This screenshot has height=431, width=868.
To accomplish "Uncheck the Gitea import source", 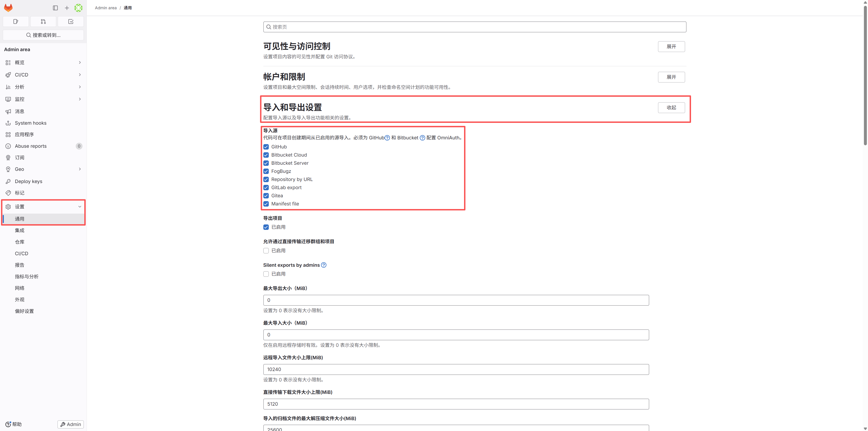I will [266, 196].
